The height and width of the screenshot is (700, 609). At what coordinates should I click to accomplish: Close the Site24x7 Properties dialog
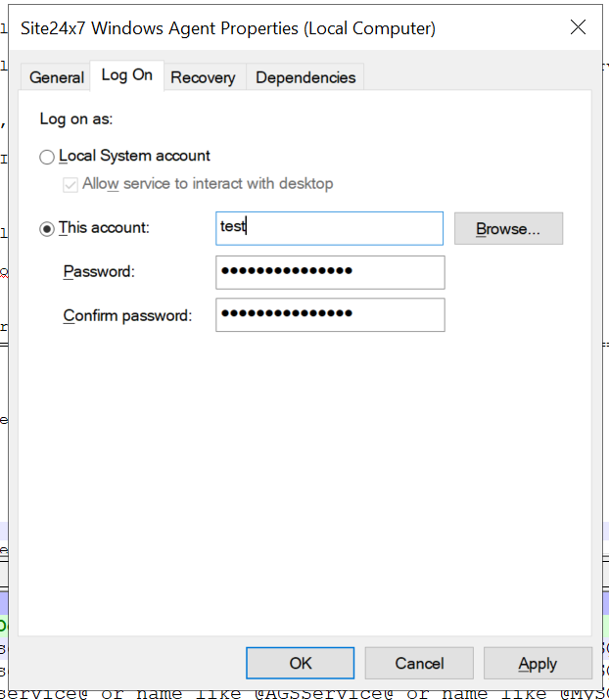(578, 27)
